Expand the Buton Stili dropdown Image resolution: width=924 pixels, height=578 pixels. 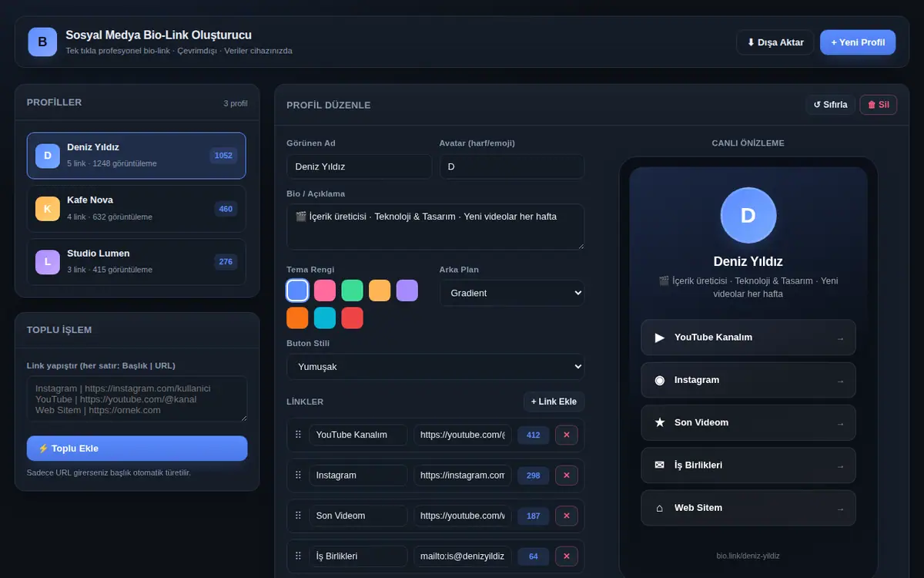click(x=435, y=367)
